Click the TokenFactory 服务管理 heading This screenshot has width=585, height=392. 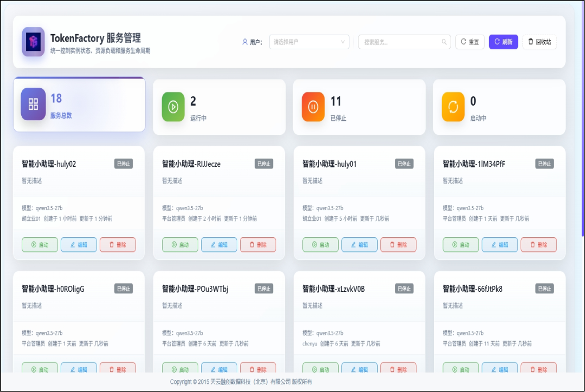coord(95,38)
